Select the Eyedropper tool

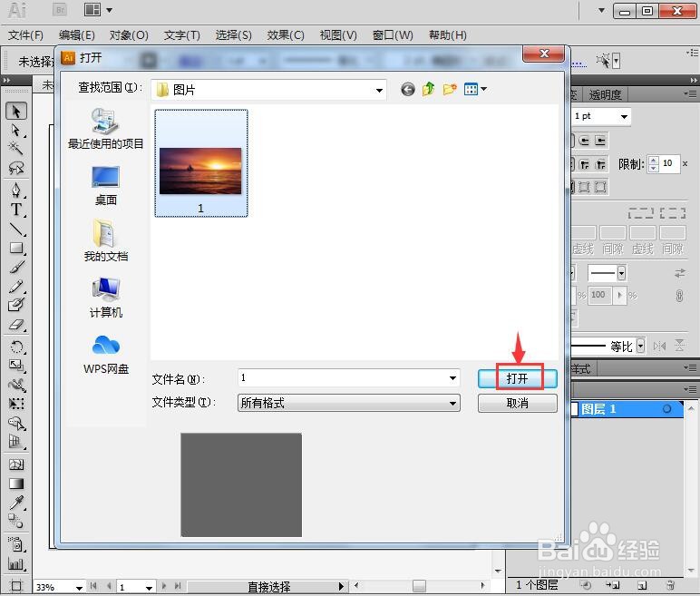coord(16,503)
